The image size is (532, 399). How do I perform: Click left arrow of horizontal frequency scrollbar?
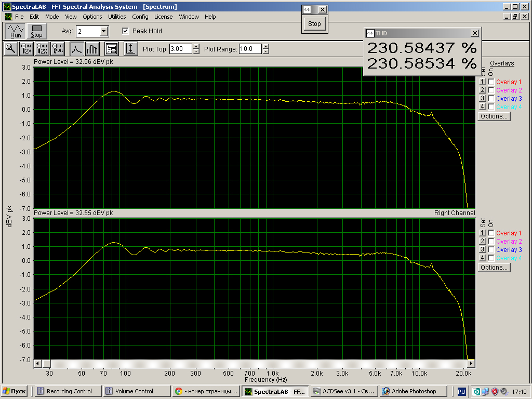(x=37, y=363)
